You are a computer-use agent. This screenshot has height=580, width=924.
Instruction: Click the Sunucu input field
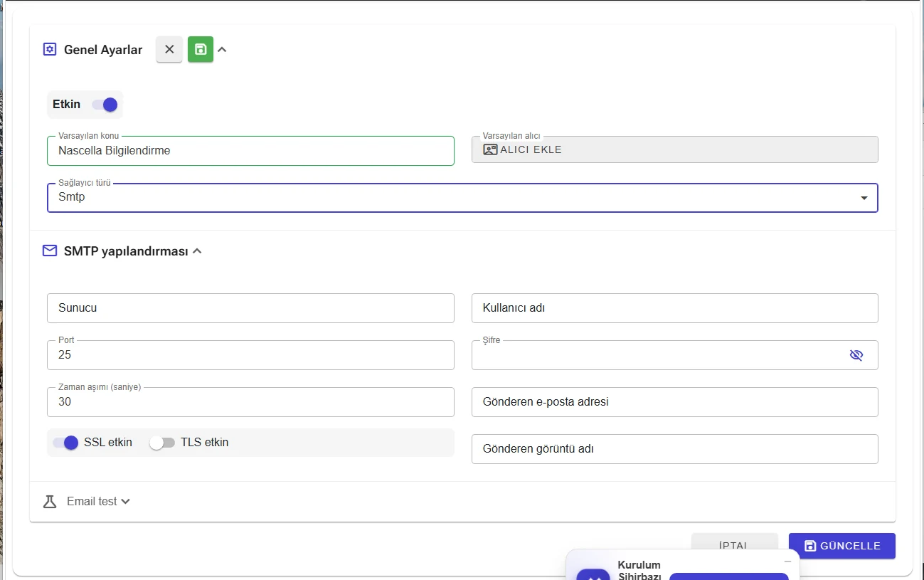[250, 308]
